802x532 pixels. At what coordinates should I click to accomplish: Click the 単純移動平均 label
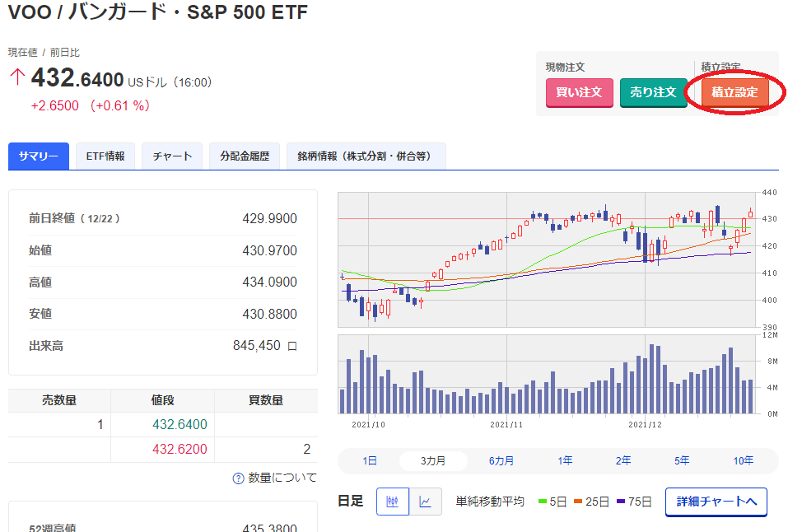[490, 502]
